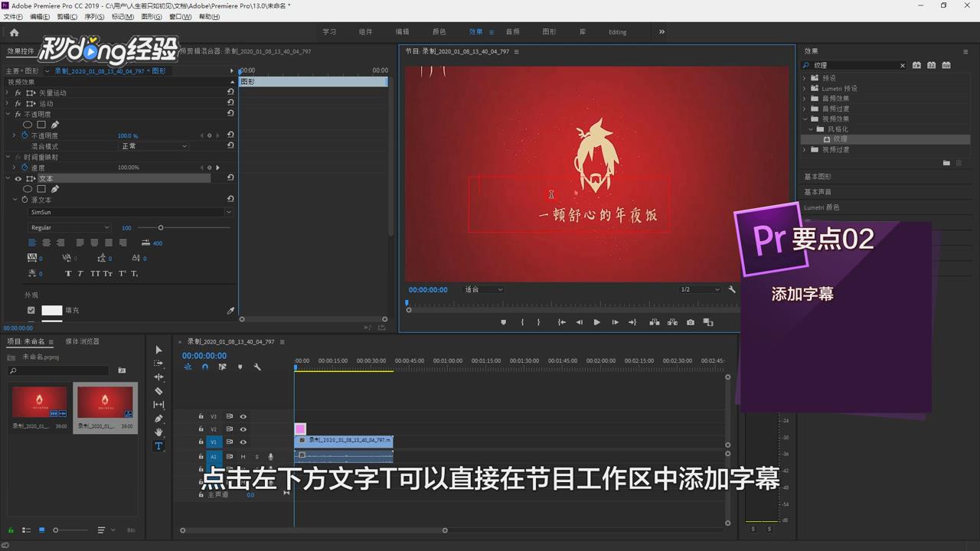Screen dimensions: 980x551
Task: Create ellipse mask under the text effect
Action: click(28, 189)
